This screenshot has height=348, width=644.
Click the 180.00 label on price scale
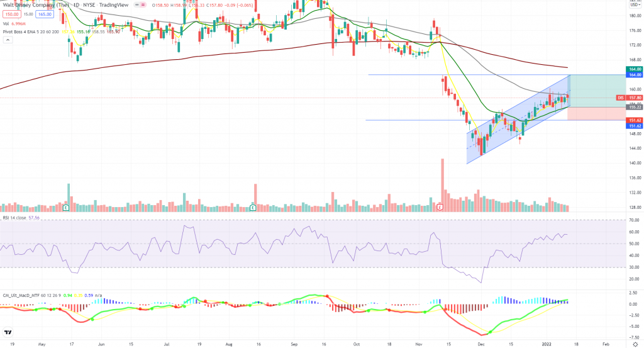coord(635,16)
